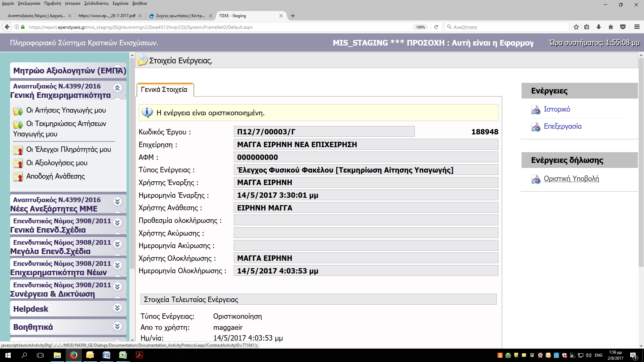Open the Firefox downloads arrow icon
644x362 pixels.
(599, 27)
